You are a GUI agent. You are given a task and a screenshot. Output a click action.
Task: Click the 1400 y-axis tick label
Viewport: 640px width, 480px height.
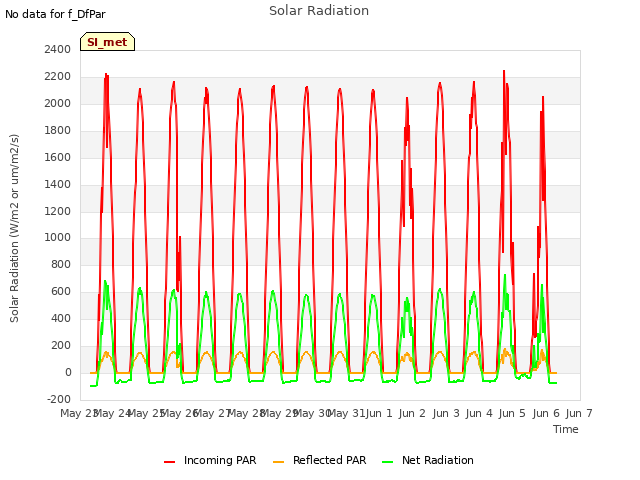pos(58,184)
